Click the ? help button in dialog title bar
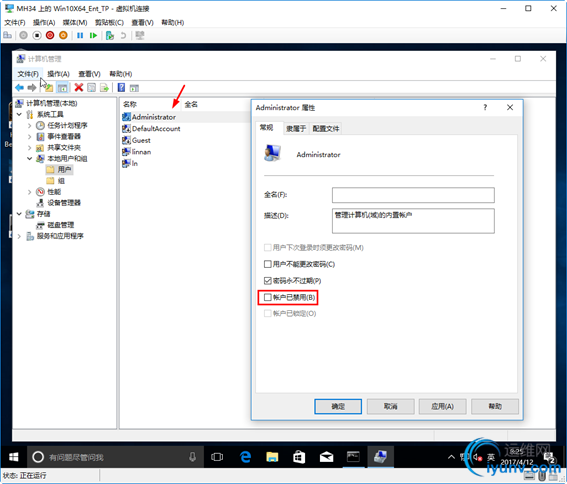The image size is (567, 484). [485, 107]
